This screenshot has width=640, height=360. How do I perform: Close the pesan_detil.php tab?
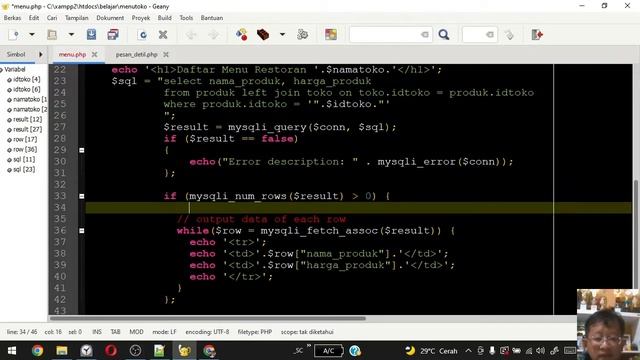[x=166, y=54]
